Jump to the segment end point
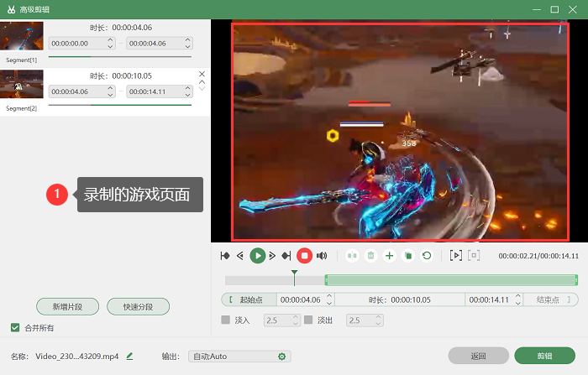The width and height of the screenshot is (588, 375). pos(286,256)
